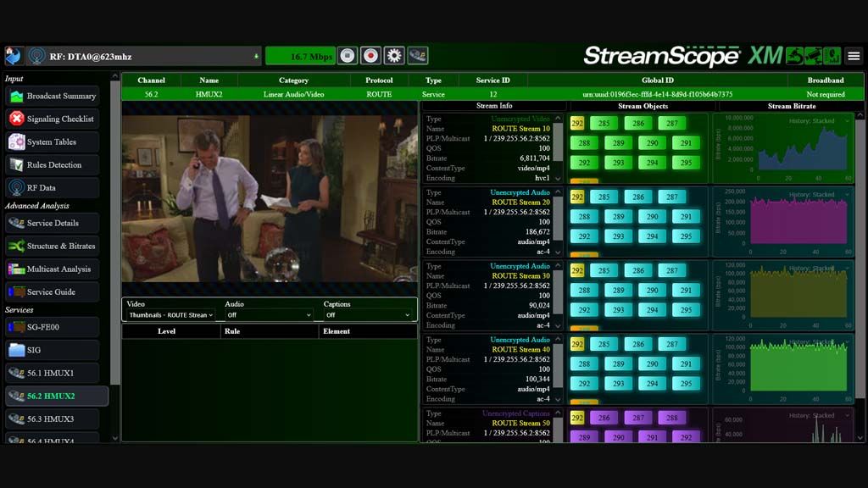Image resolution: width=868 pixels, height=488 pixels.
Task: Open the Video thumbnails stream dropdown
Action: (x=170, y=315)
